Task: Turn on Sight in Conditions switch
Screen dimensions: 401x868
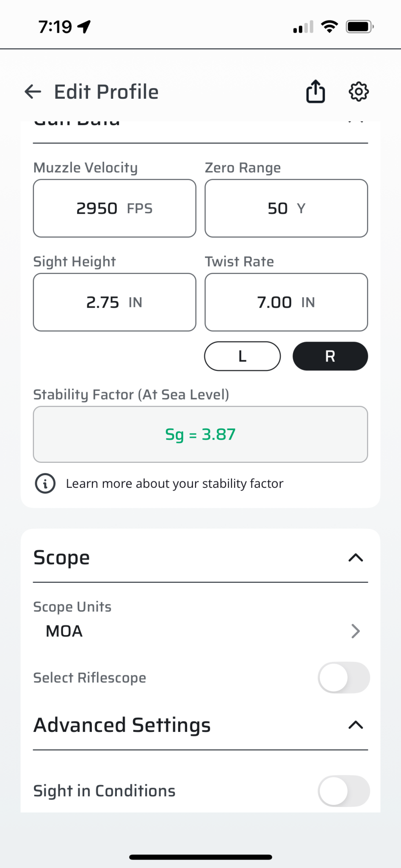Action: [343, 791]
